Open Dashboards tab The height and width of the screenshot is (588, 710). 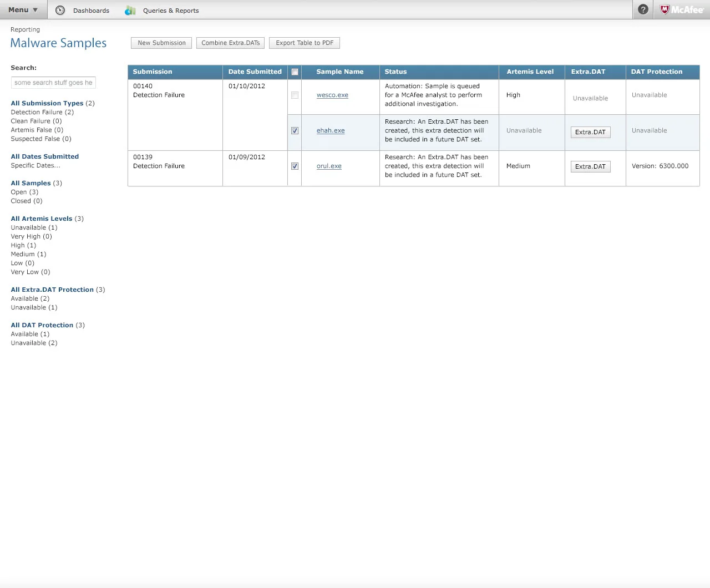click(91, 11)
